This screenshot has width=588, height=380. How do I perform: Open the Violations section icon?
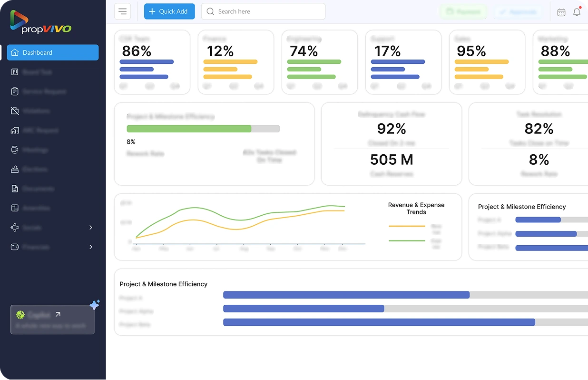point(17,111)
